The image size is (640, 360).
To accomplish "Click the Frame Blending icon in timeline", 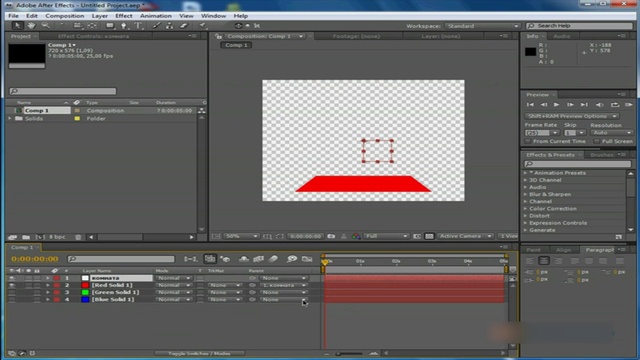I will tap(258, 259).
